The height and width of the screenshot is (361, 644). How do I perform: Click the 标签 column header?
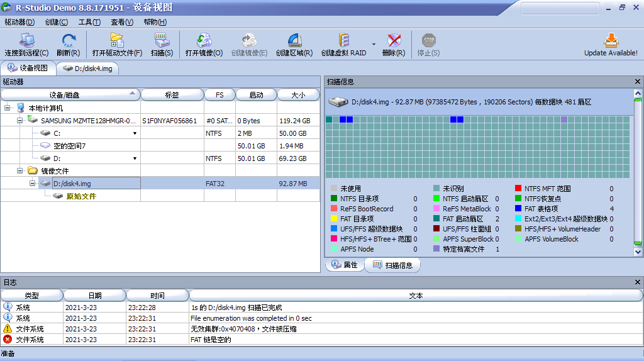tap(172, 95)
